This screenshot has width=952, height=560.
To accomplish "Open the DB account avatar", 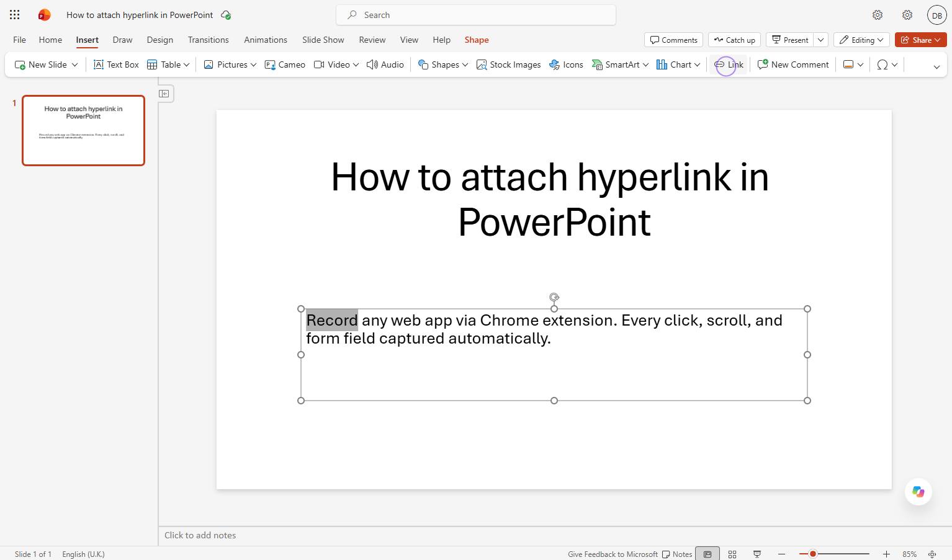I will pos(936,15).
